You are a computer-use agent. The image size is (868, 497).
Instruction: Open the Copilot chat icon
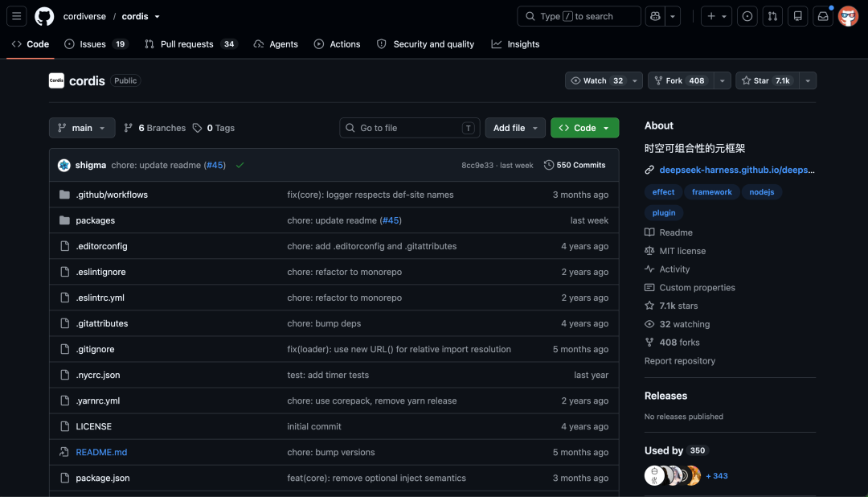coord(656,16)
